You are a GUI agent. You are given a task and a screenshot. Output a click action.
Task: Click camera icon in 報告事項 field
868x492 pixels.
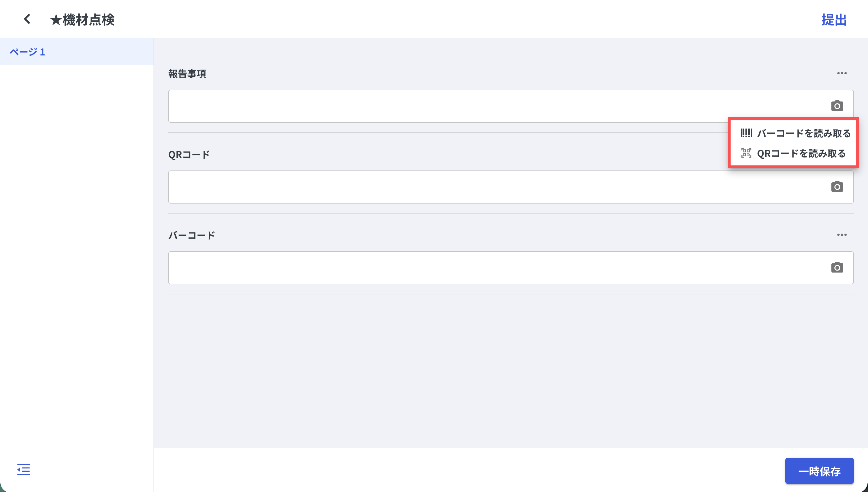point(837,106)
